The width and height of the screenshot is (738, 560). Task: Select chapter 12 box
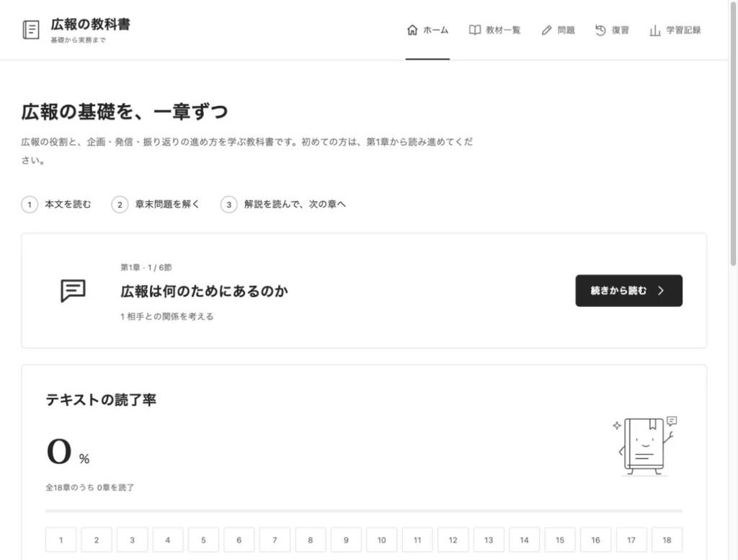coord(453,540)
